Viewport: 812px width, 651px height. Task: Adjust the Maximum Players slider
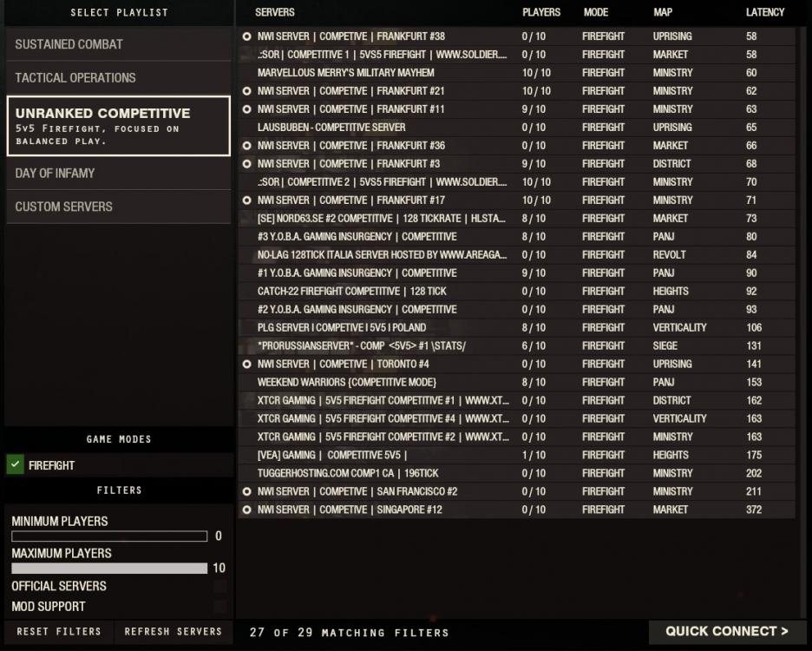(x=109, y=568)
